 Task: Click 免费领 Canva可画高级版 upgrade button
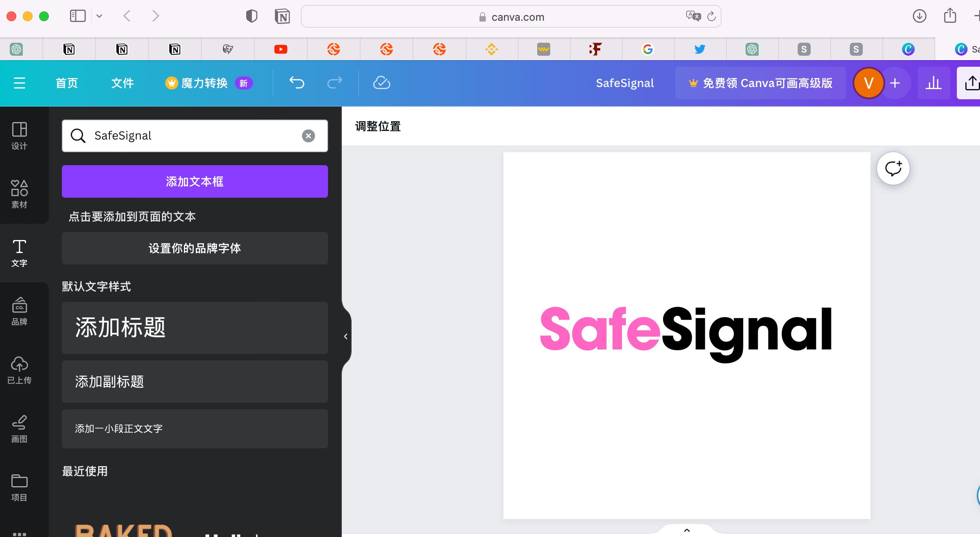coord(760,83)
